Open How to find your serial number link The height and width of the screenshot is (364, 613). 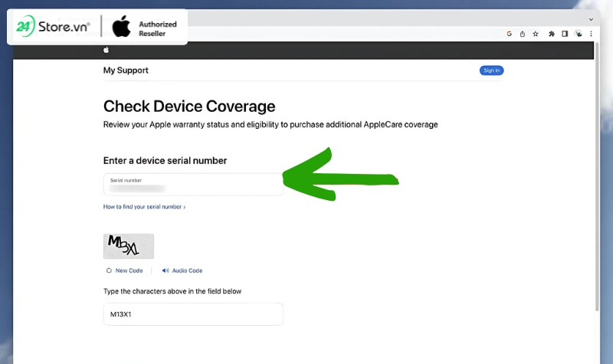[144, 207]
